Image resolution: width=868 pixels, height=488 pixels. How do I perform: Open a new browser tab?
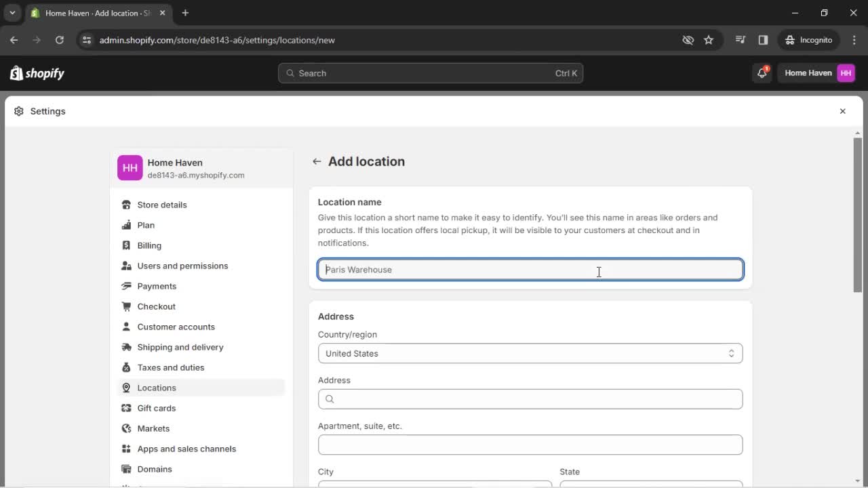[x=185, y=13]
